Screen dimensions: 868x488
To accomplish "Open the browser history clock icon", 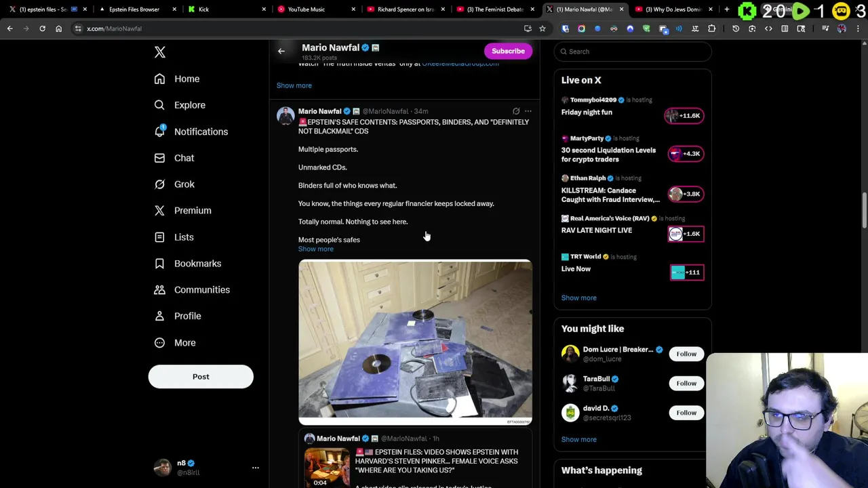I will pyautogui.click(x=736, y=28).
